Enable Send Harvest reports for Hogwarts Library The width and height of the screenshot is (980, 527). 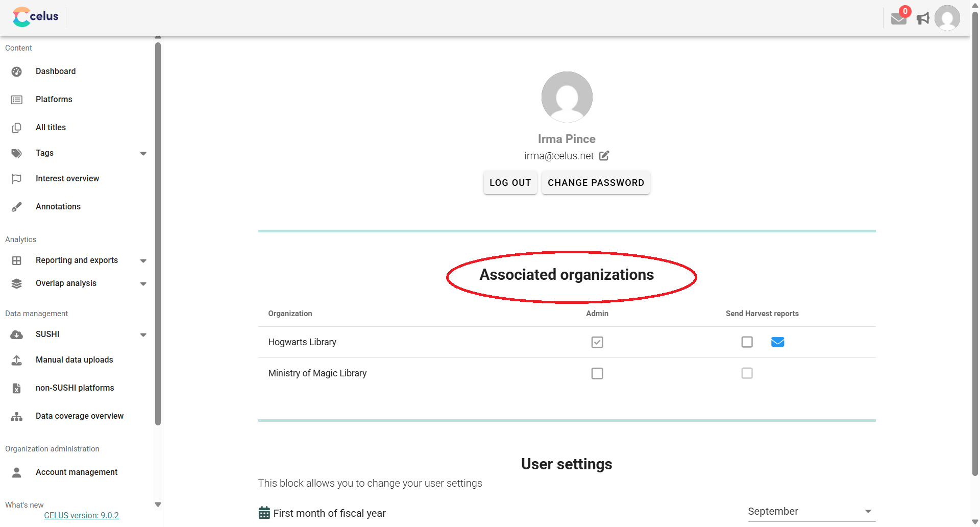pyautogui.click(x=747, y=342)
